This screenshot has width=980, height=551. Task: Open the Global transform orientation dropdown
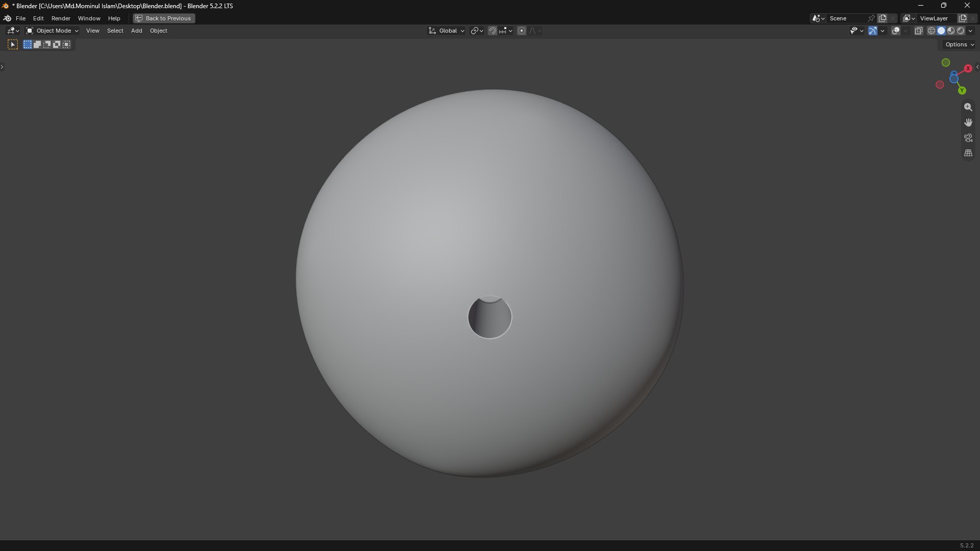[447, 31]
